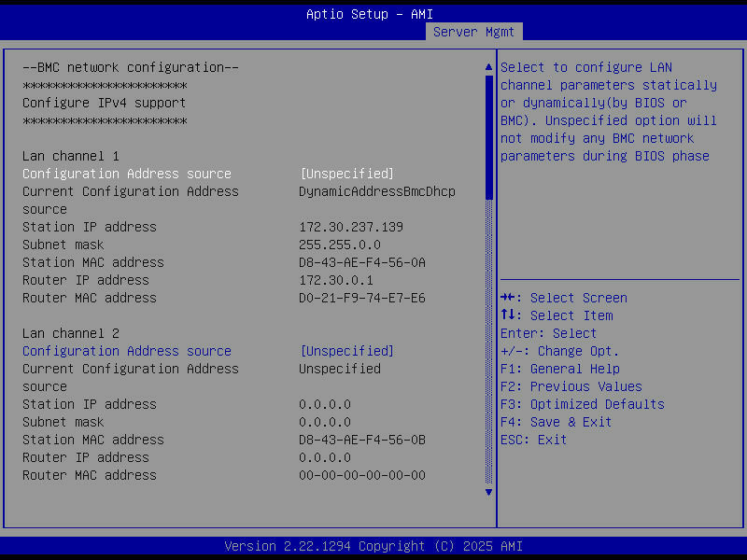Screen dimensions: 747x560
Task: Click the scrollbar up arrow
Action: point(487,66)
